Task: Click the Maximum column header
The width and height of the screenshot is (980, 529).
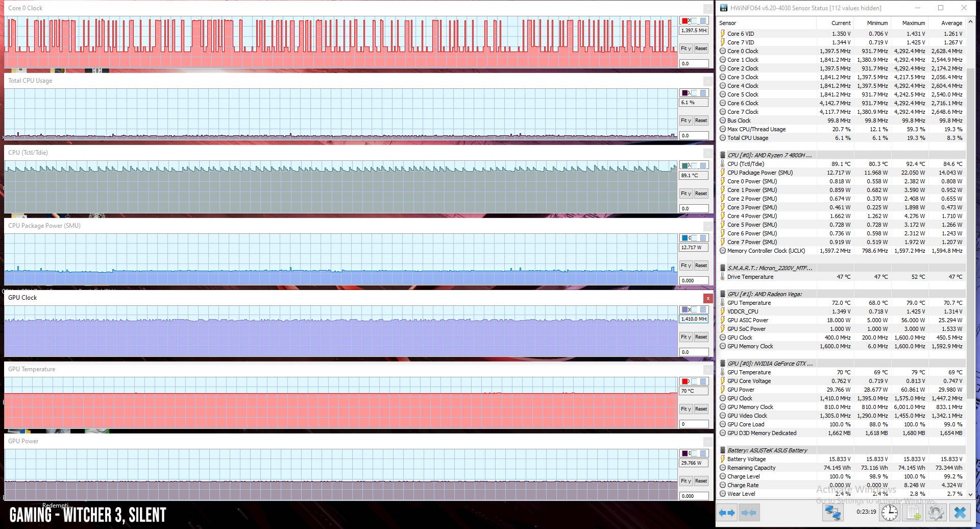Action: click(x=913, y=23)
